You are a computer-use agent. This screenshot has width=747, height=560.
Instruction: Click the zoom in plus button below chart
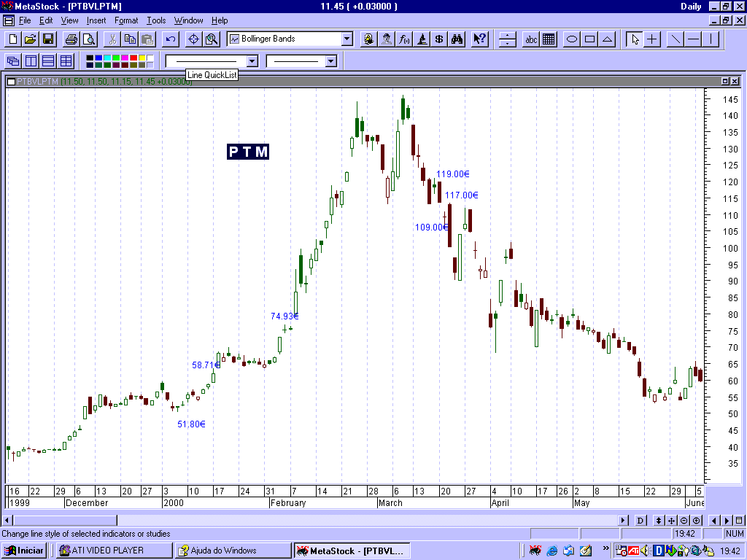[x=696, y=521]
